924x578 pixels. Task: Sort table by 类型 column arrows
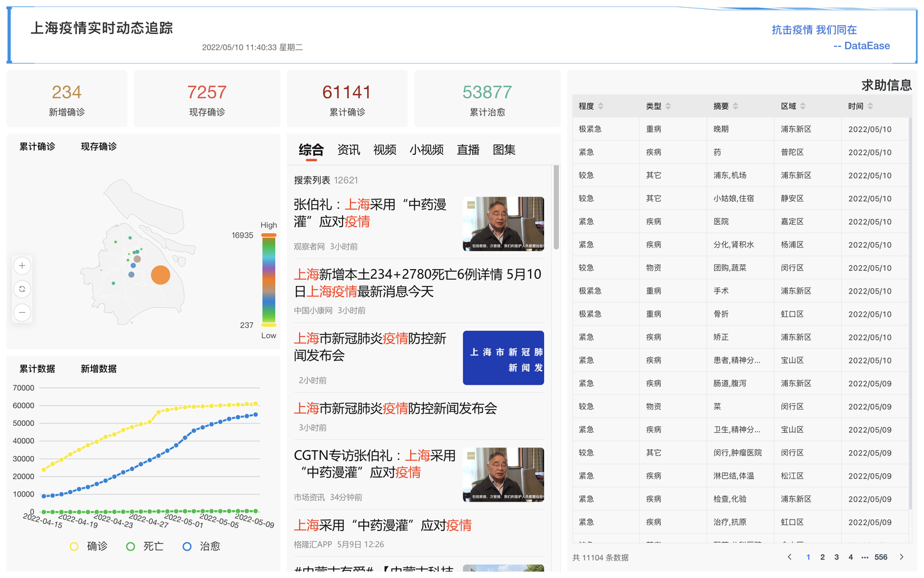click(x=668, y=106)
